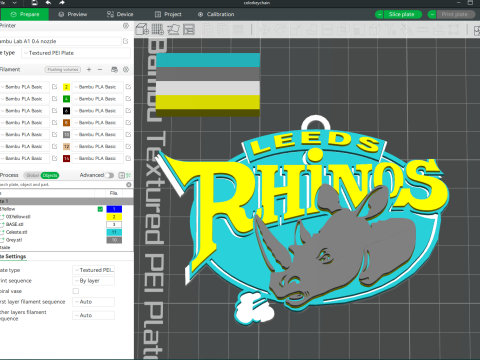The height and width of the screenshot is (360, 480).
Task: Open the Project tab
Action: click(168, 14)
